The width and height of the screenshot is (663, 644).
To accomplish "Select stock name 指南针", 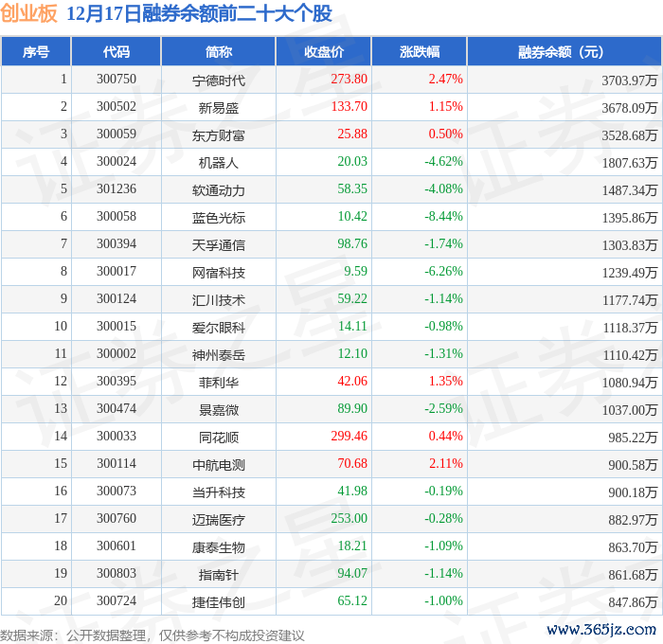I will (x=218, y=575).
